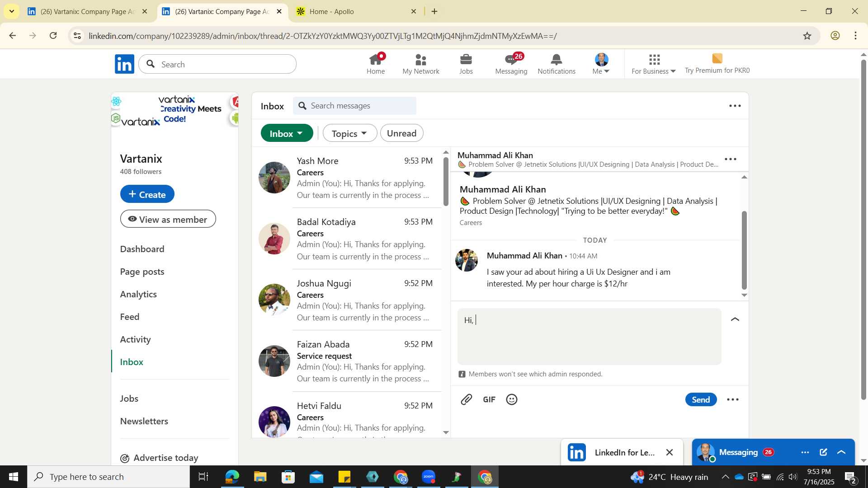Open File Explorer from taskbar

(x=260, y=477)
